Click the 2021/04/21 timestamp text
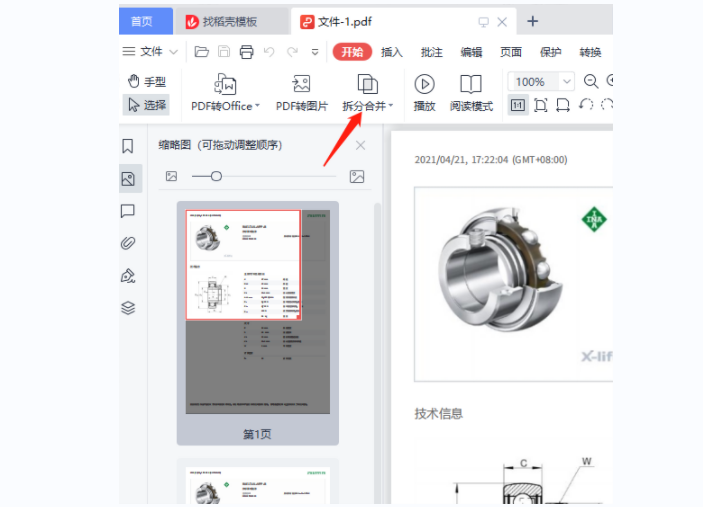The width and height of the screenshot is (703, 507). click(491, 160)
